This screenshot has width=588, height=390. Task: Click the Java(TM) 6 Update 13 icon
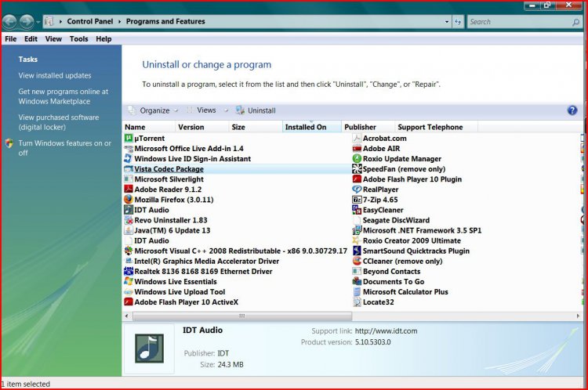tap(129, 230)
